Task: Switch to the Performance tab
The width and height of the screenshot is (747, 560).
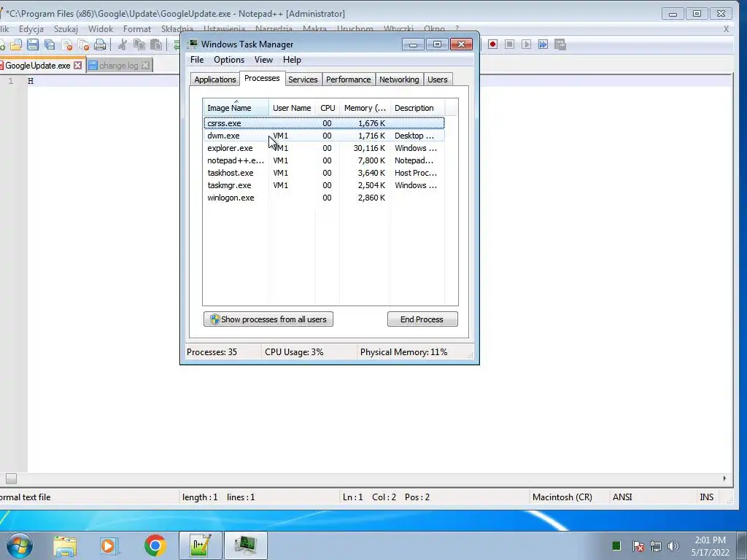Action: (348, 79)
